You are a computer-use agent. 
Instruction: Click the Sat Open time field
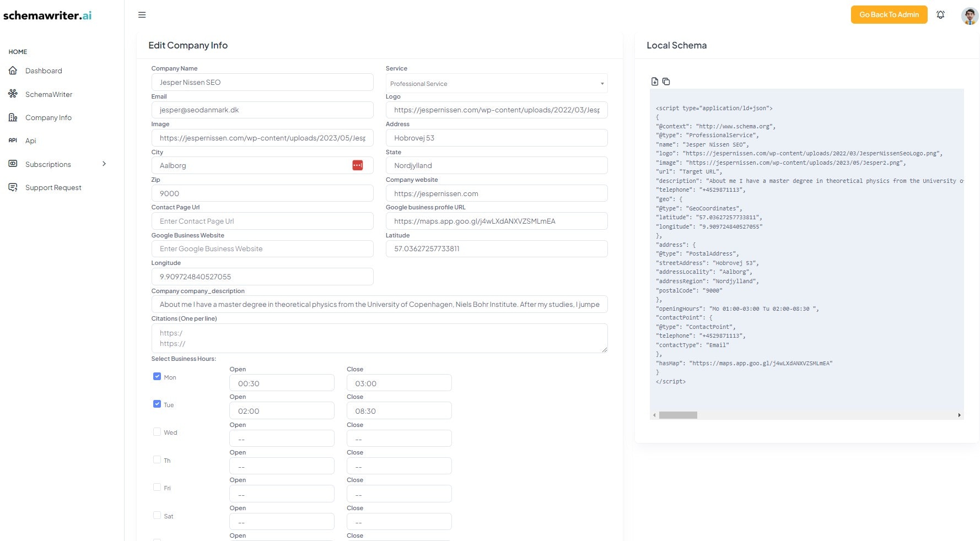click(x=282, y=522)
